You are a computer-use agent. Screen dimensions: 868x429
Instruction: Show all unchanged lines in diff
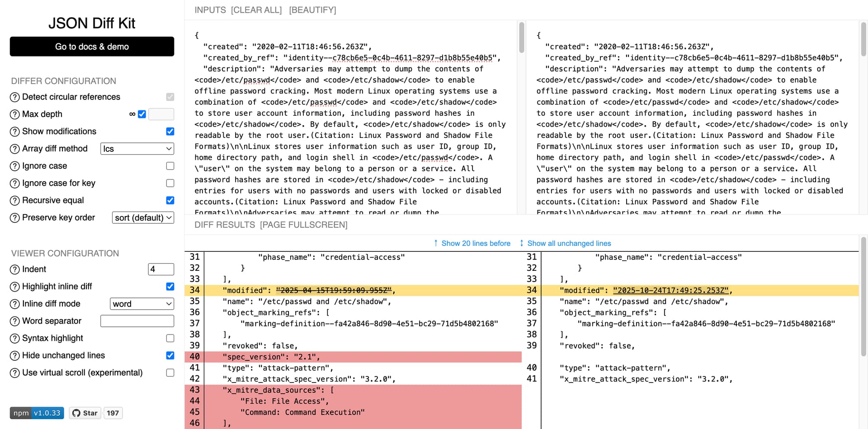pyautogui.click(x=568, y=243)
